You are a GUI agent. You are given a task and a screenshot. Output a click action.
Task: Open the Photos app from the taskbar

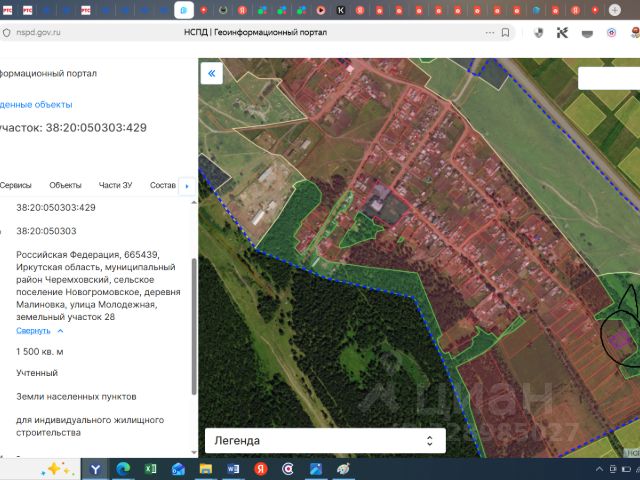[x=316, y=469]
